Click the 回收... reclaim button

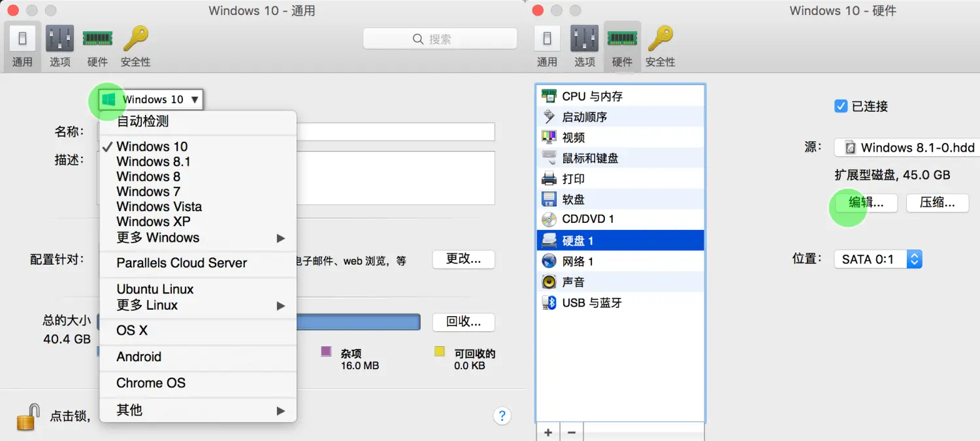(463, 322)
